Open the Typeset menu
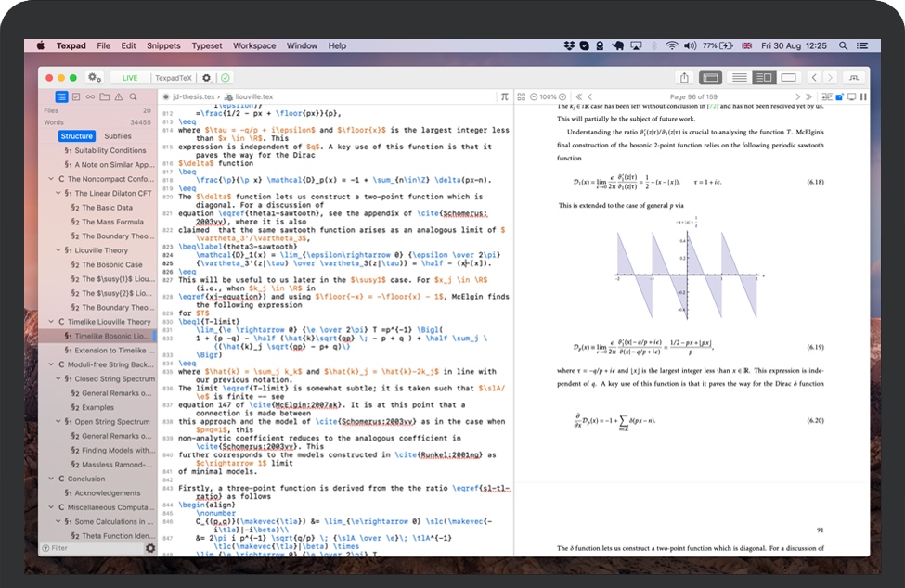 click(207, 45)
